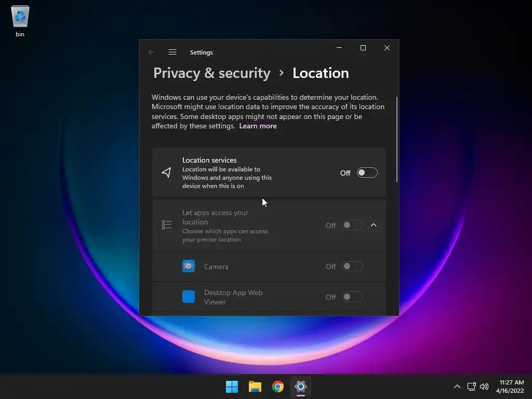This screenshot has width=532, height=399.
Task: Click the Desktop App Web Viewer label
Action: coord(233,297)
